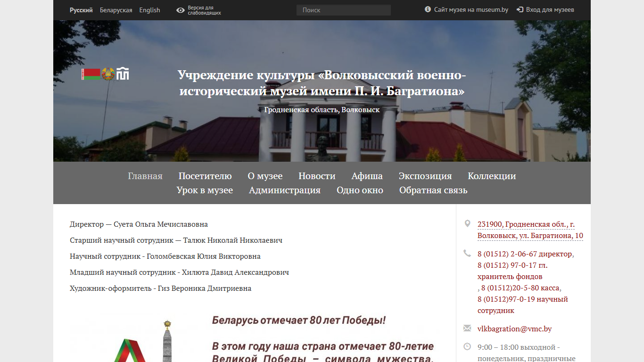Viewport: 644px width, 362px height.
Task: Open Коллекции menu item
Action: point(492,176)
